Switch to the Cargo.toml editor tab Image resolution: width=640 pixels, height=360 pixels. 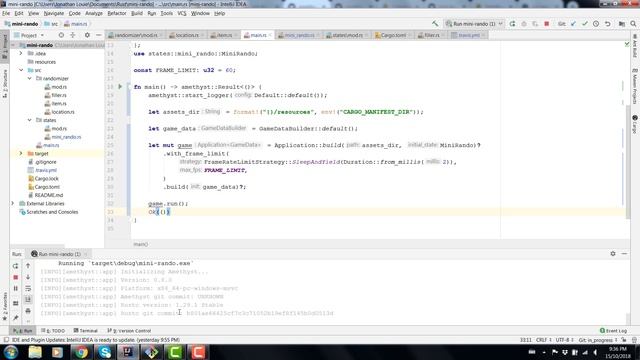(x=392, y=36)
